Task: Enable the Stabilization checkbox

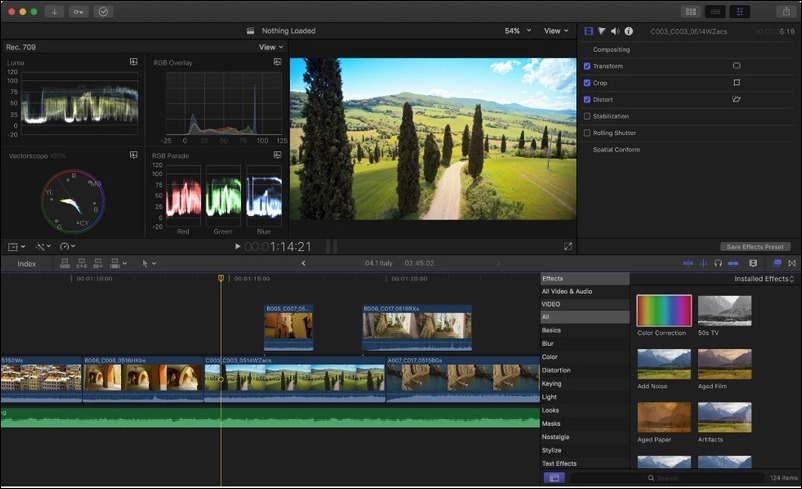Action: [x=587, y=116]
